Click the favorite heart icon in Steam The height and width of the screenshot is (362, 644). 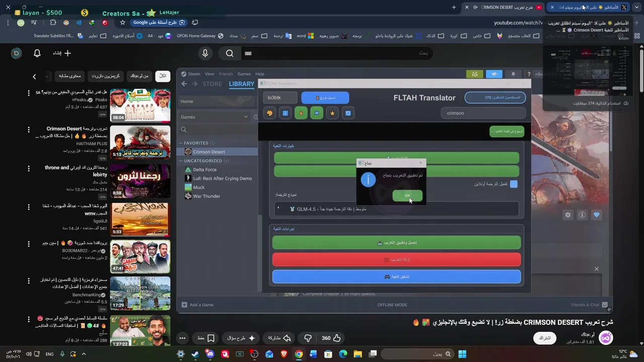click(596, 215)
